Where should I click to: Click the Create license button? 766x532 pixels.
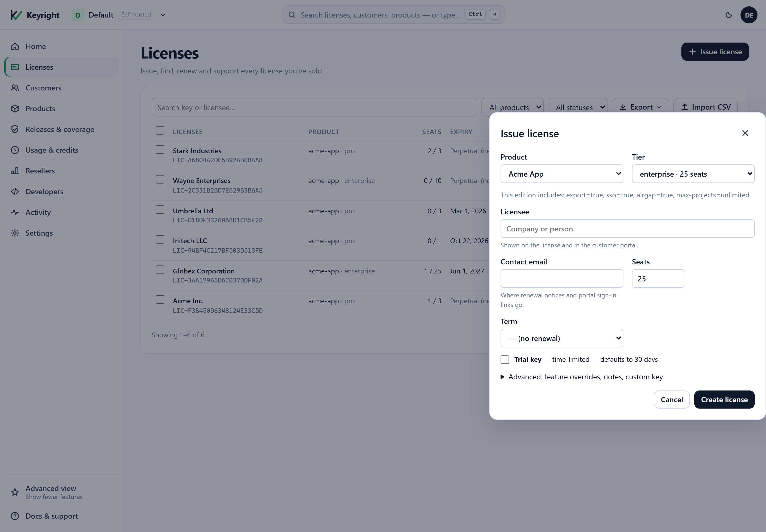(724, 399)
